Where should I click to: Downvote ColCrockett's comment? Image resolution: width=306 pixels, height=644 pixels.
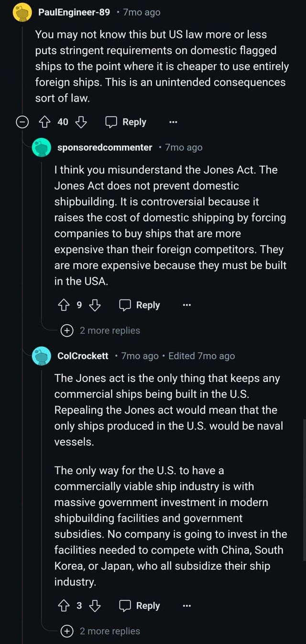(x=95, y=606)
